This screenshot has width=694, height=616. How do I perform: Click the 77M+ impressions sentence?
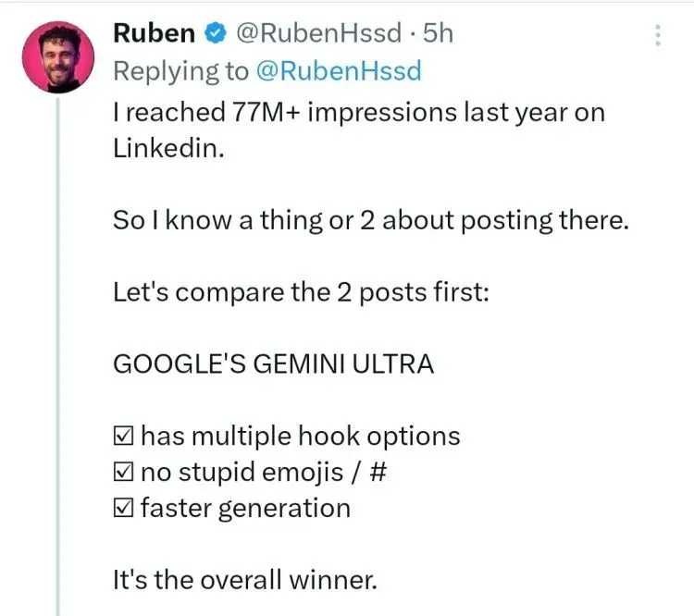[359, 129]
